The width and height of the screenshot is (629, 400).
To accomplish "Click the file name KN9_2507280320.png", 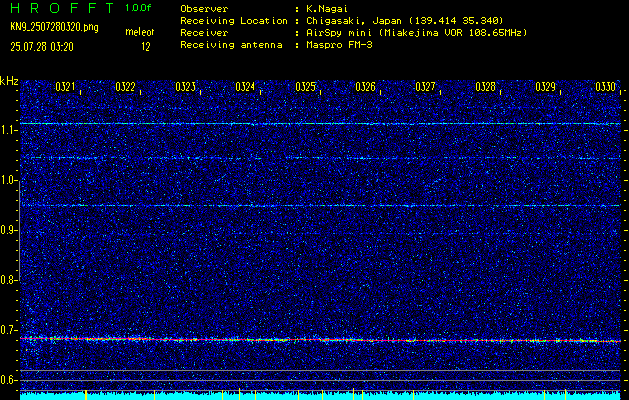I will coord(54,28).
